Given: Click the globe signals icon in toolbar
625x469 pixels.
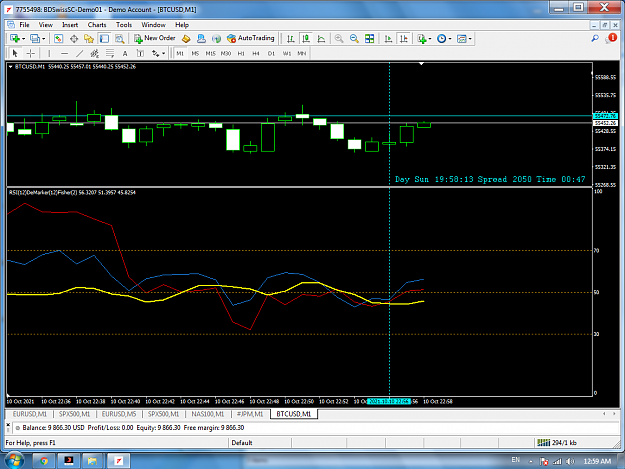Looking at the screenshot, I should click(x=216, y=39).
